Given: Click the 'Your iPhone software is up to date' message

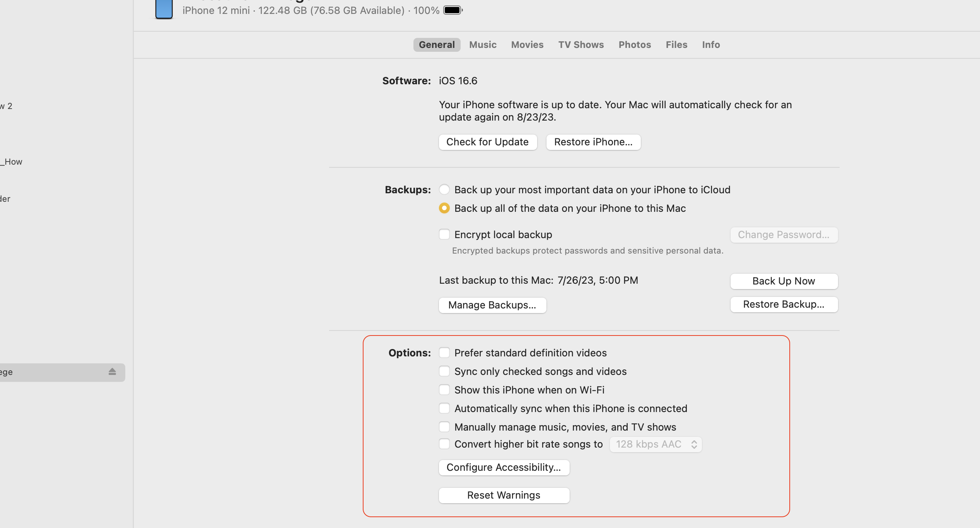Looking at the screenshot, I should point(615,111).
